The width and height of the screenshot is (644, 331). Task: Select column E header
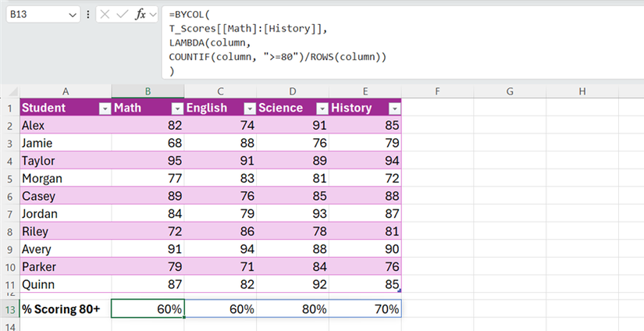click(x=365, y=91)
